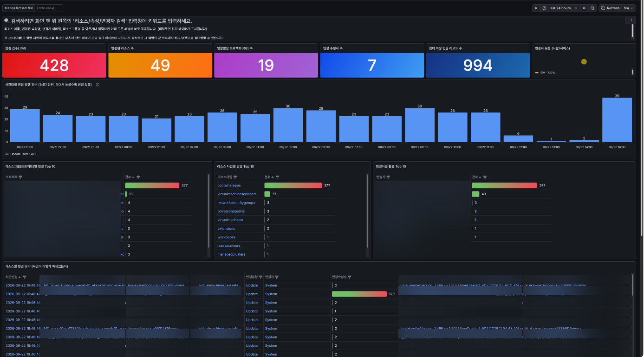Screen dimensions: 644x357
Task: Click the loadbalancers row link
Action: tap(228, 245)
